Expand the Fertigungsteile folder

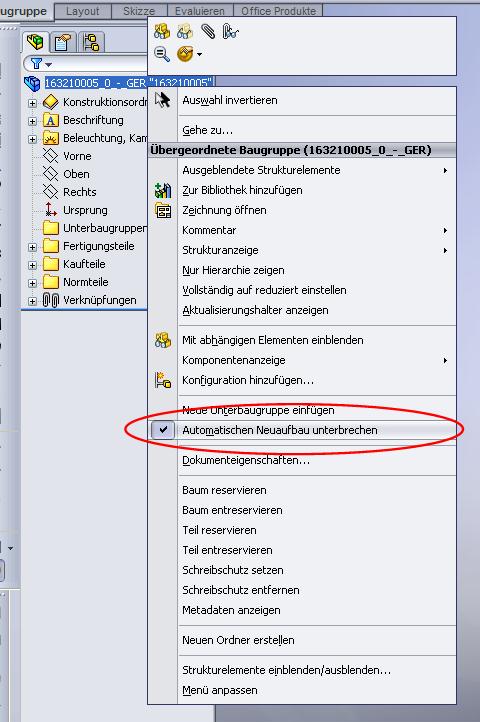click(x=32, y=247)
